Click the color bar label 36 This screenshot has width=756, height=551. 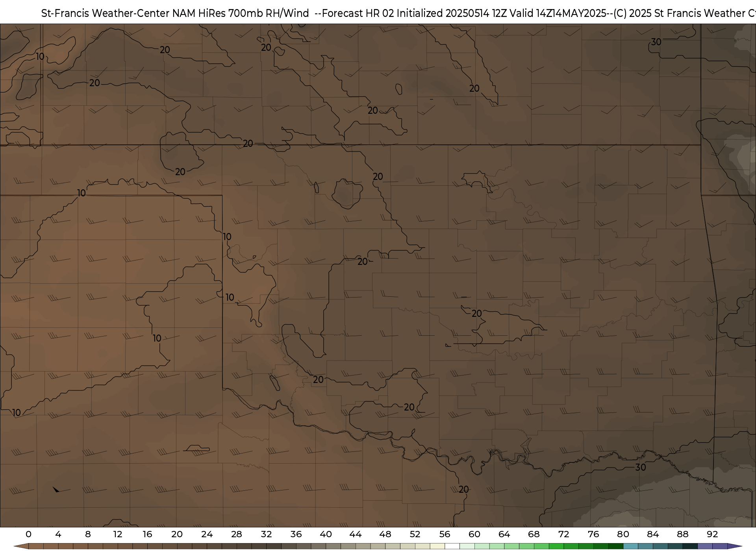coord(296,534)
